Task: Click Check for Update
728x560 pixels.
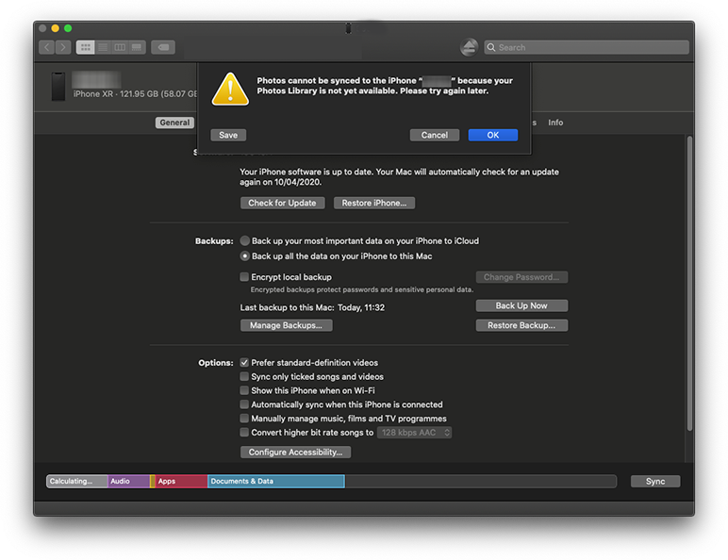Action: (282, 203)
